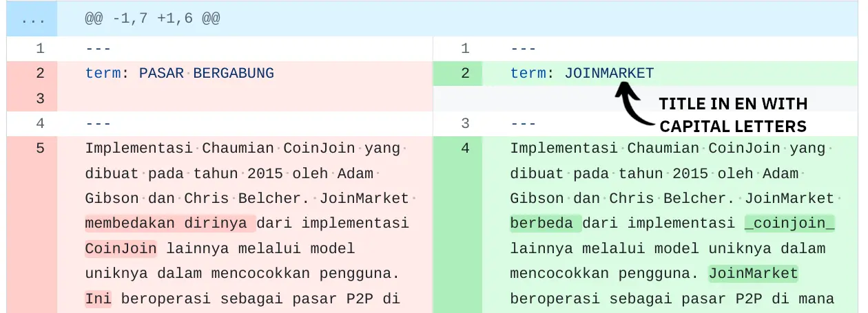Click highlighted removed phrase 'membedakan dirinya'
868x313 pixels.
pyautogui.click(x=169, y=224)
